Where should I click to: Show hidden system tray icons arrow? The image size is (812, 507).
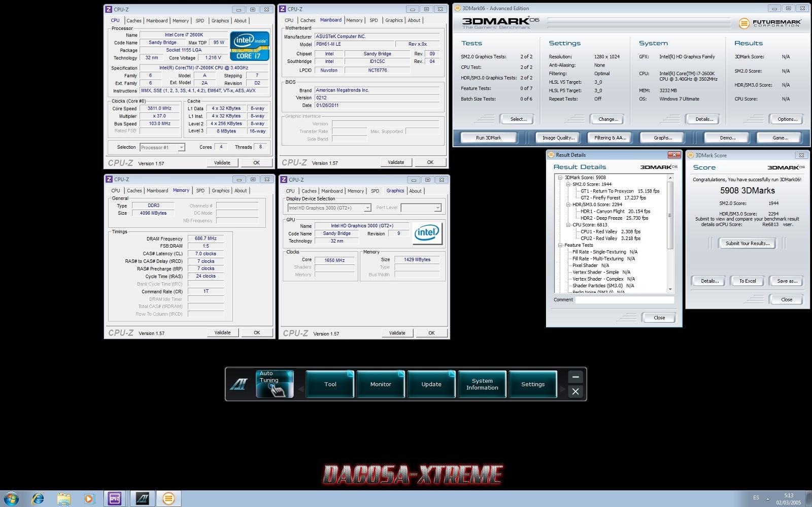click(767, 499)
